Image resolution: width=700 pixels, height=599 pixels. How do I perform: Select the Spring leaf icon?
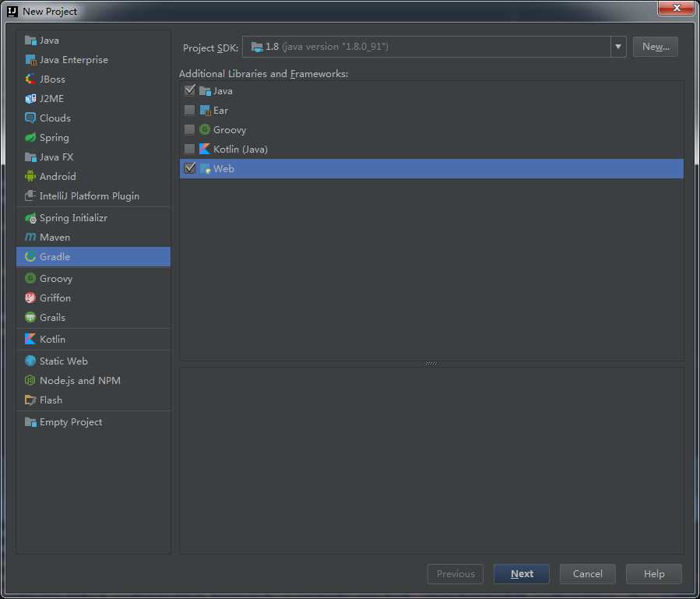coord(30,138)
